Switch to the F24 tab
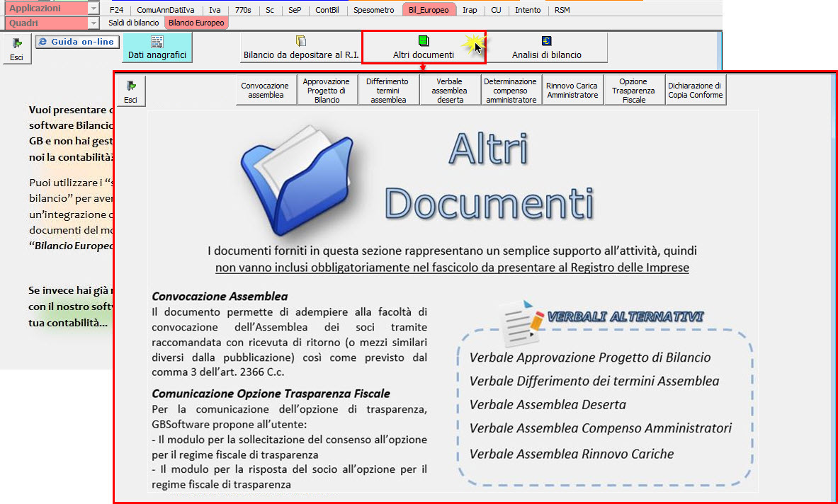This screenshot has height=504, width=838. click(117, 10)
